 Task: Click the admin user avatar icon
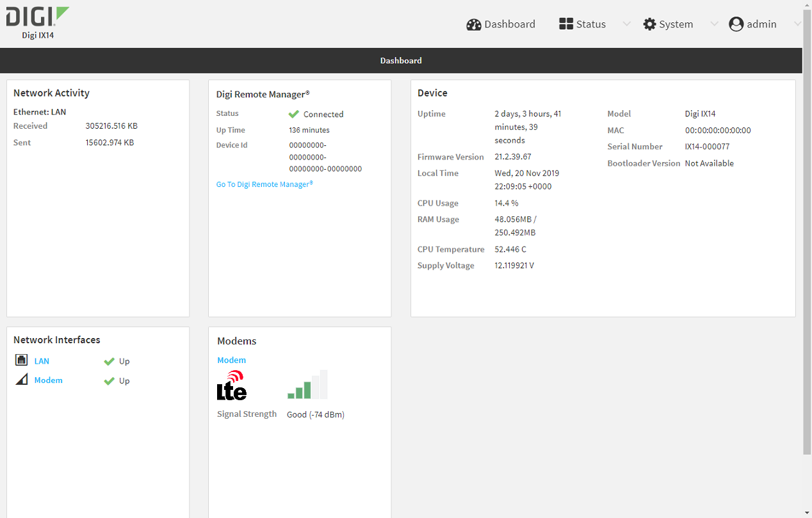[x=736, y=24]
